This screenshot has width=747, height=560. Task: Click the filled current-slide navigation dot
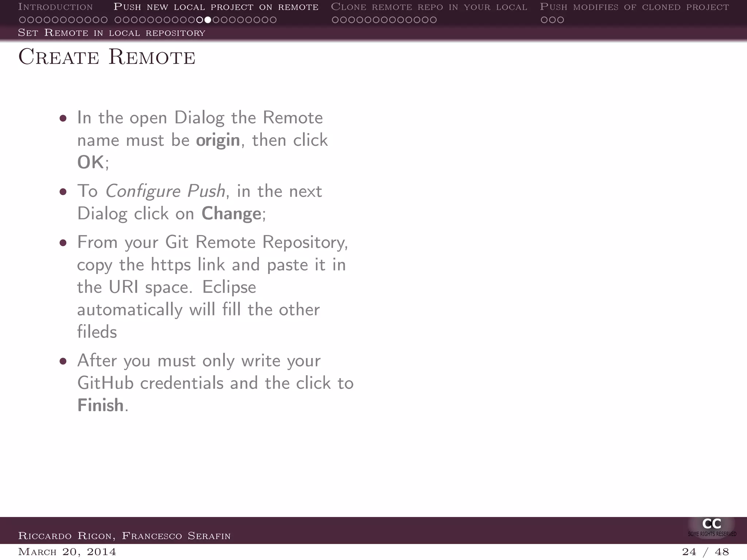(208, 20)
